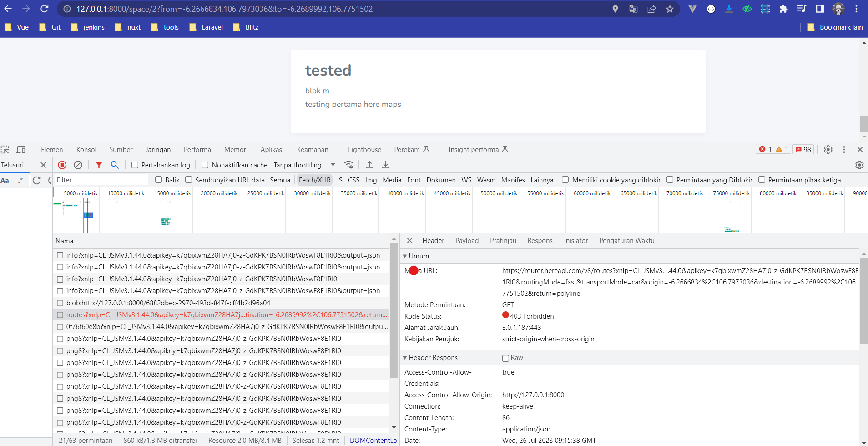Screen dimensions: 868x446
Task: Switch to Konsol tab
Action: click(86, 150)
